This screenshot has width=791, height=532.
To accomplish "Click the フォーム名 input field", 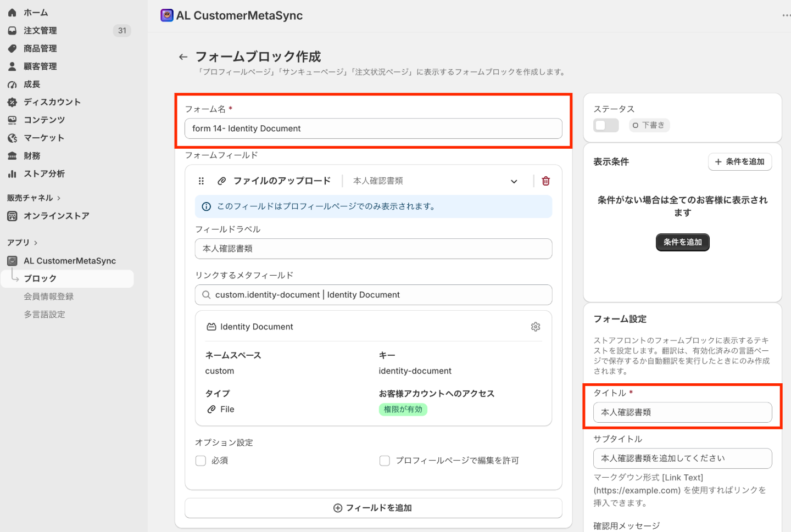I will (x=374, y=128).
